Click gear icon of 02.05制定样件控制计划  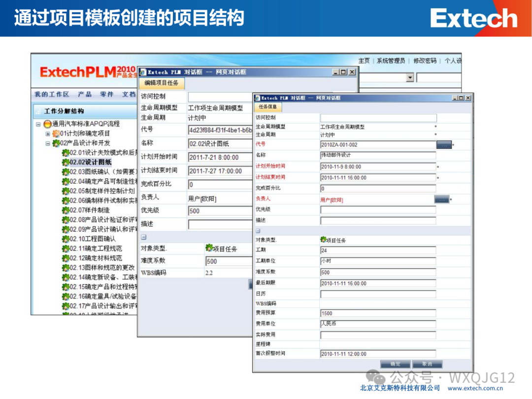pyautogui.click(x=66, y=191)
